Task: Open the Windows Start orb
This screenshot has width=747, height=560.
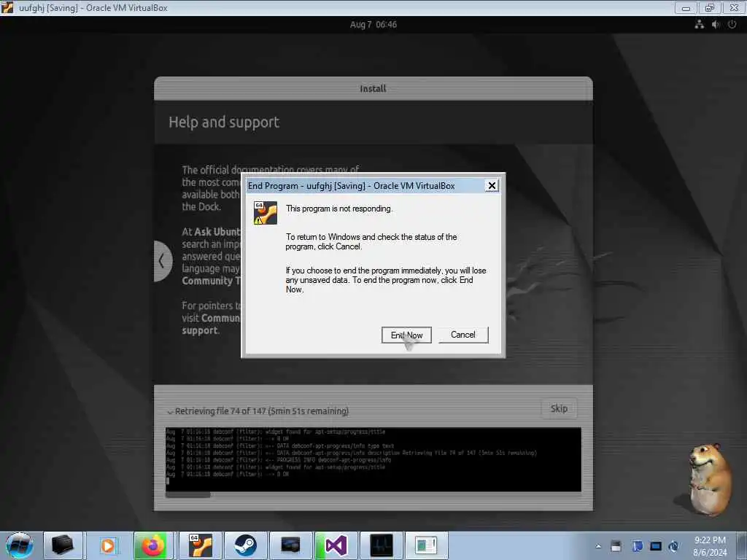Action: [x=20, y=545]
